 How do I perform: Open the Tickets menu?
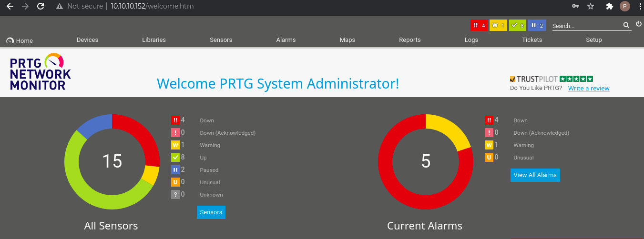[x=532, y=40]
